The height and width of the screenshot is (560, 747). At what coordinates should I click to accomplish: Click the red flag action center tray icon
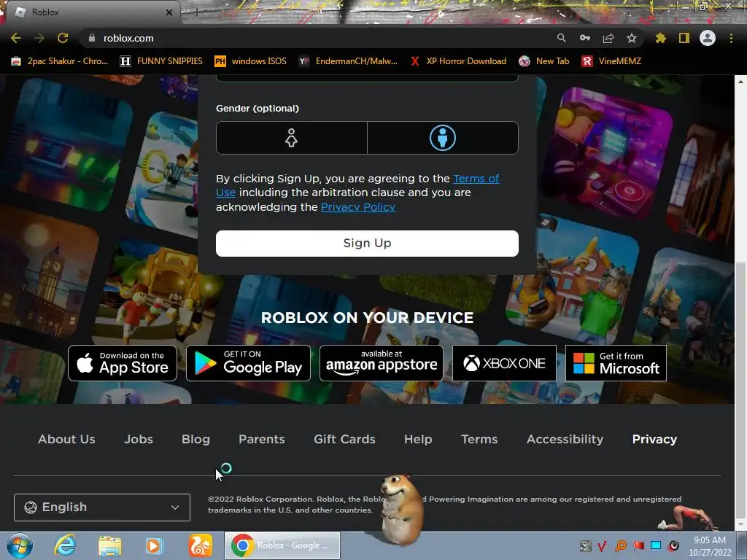pos(638,545)
